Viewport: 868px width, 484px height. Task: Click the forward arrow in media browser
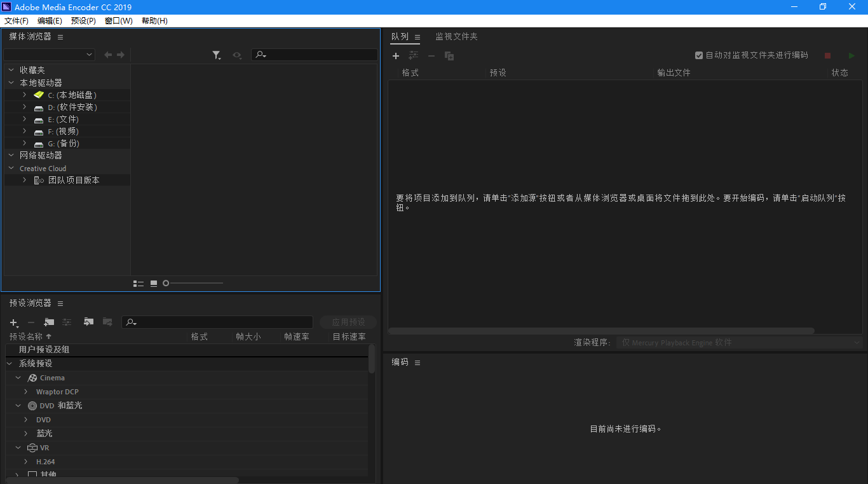coord(121,55)
